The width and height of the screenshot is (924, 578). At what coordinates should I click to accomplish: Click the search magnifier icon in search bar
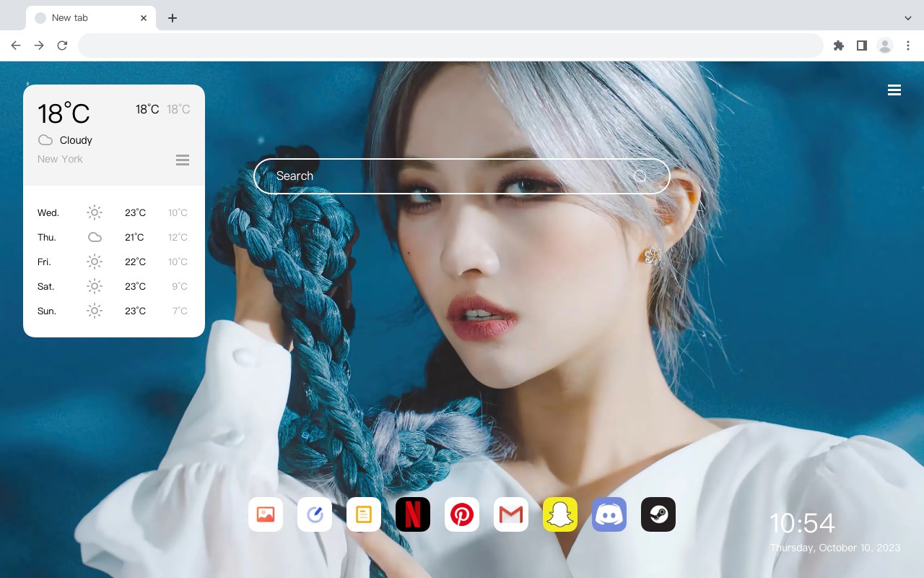[640, 176]
